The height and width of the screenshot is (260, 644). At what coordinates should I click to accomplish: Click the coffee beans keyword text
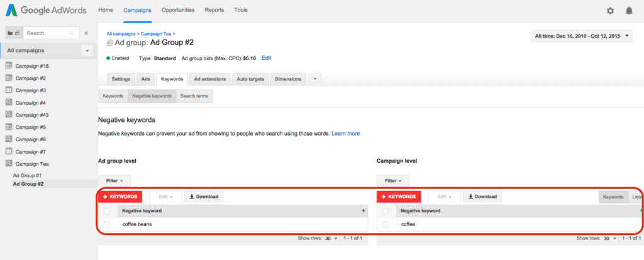137,224
